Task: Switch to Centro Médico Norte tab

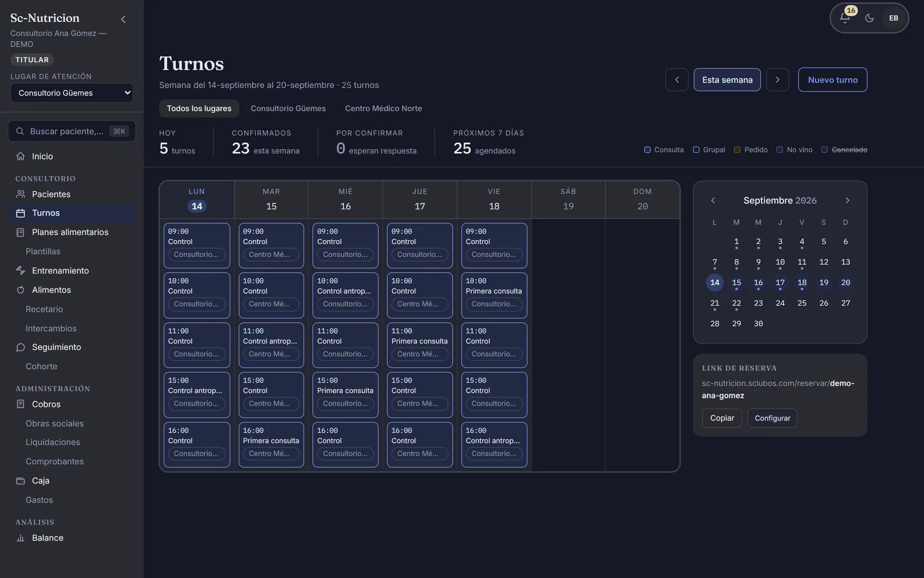Action: point(384,108)
